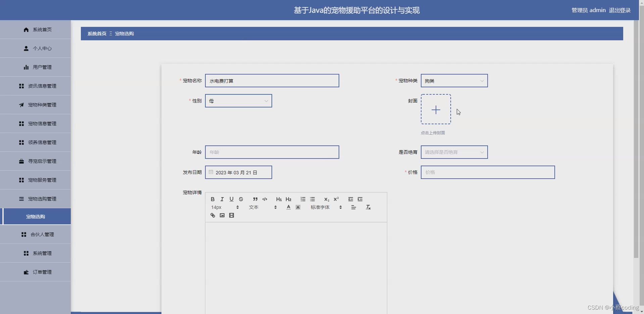Click the 价格 price input field
This screenshot has width=644, height=314.
tap(488, 172)
